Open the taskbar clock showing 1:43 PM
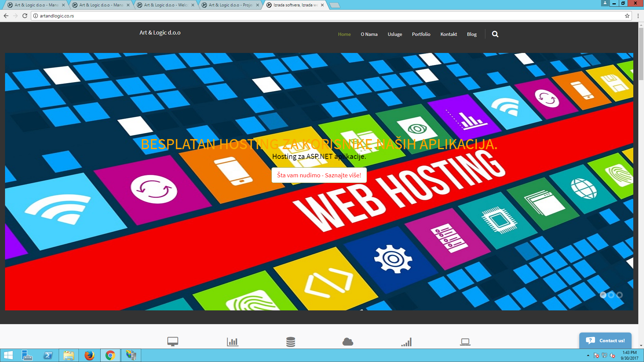644x362 pixels. (x=630, y=355)
